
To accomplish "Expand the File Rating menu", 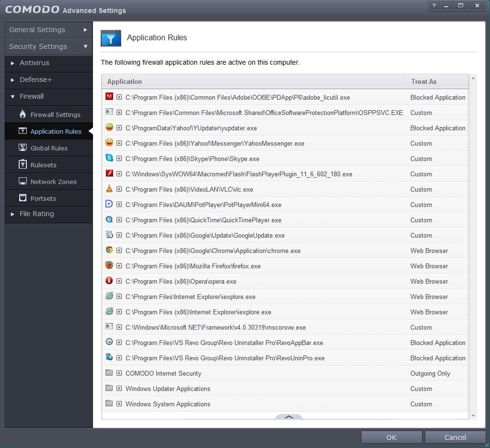I will point(48,214).
